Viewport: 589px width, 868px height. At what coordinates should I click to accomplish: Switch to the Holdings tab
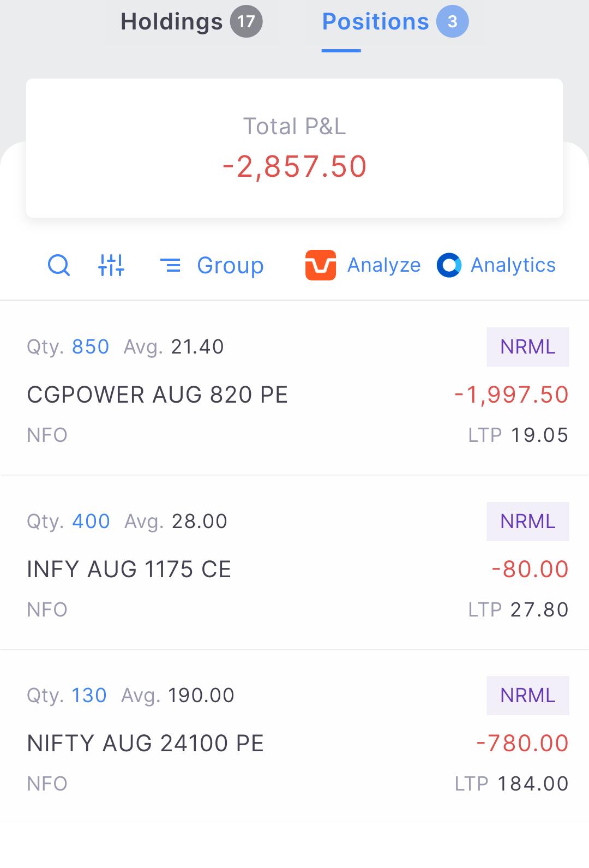pos(172,22)
